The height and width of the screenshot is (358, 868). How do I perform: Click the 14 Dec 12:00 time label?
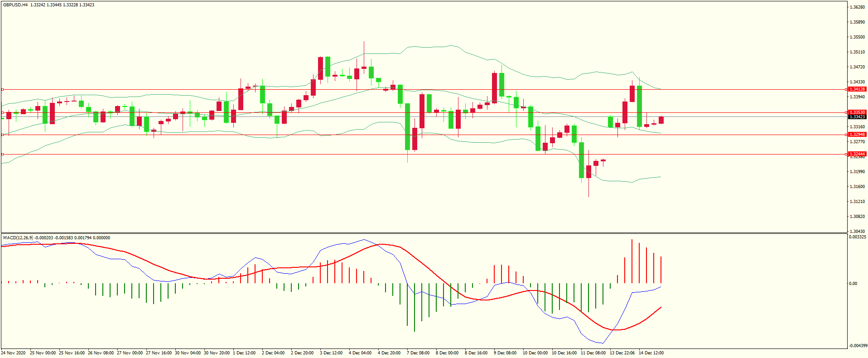pyautogui.click(x=651, y=353)
